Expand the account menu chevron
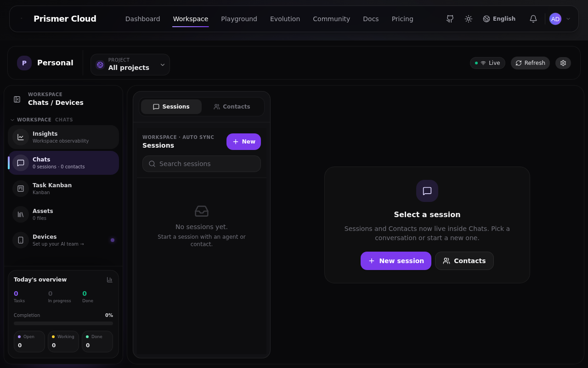Image resolution: width=588 pixels, height=368 pixels. pos(568,19)
